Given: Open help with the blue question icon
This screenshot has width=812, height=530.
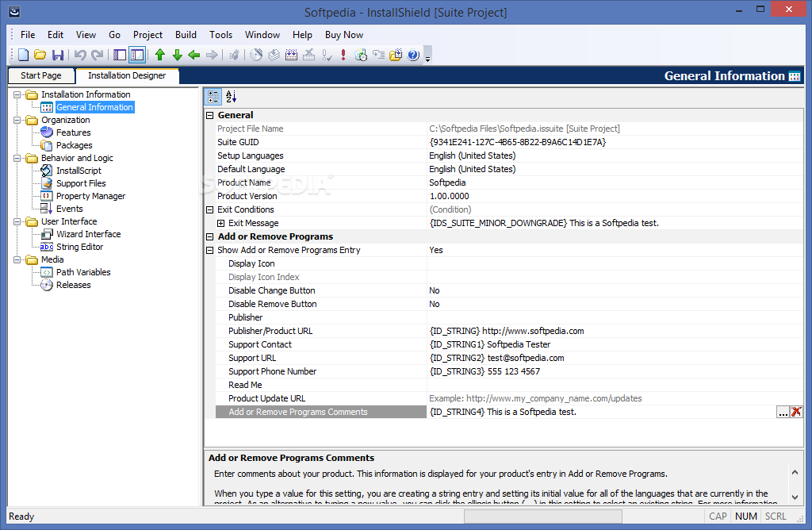Looking at the screenshot, I should [413, 55].
